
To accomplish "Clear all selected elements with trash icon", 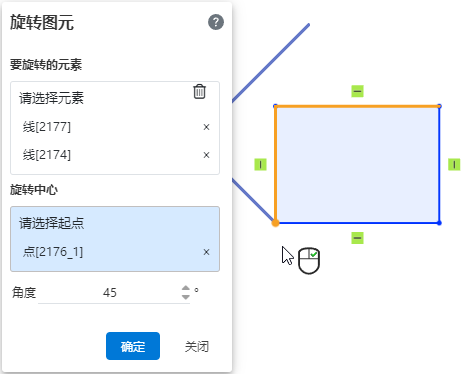I will 199,92.
